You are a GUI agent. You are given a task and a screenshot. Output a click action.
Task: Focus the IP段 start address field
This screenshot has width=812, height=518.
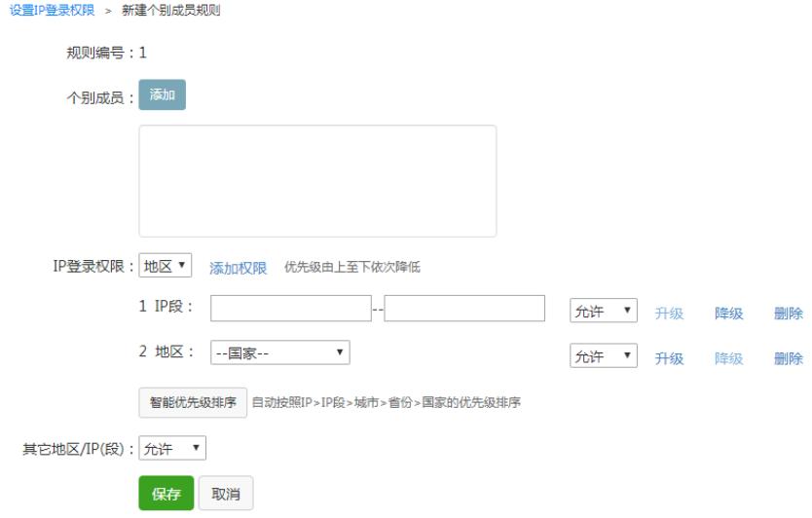coord(291,309)
